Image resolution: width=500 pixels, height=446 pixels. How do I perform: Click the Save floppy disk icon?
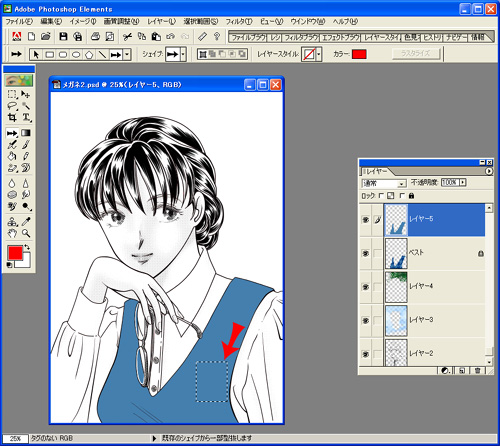pos(63,36)
